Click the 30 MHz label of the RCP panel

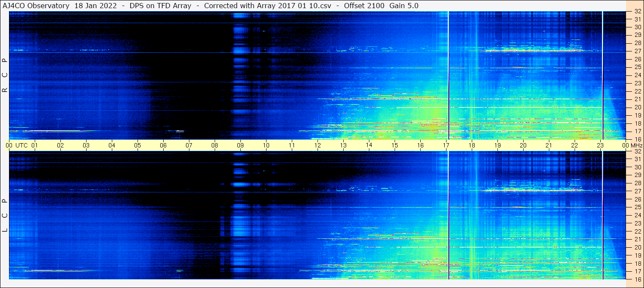coord(637,27)
